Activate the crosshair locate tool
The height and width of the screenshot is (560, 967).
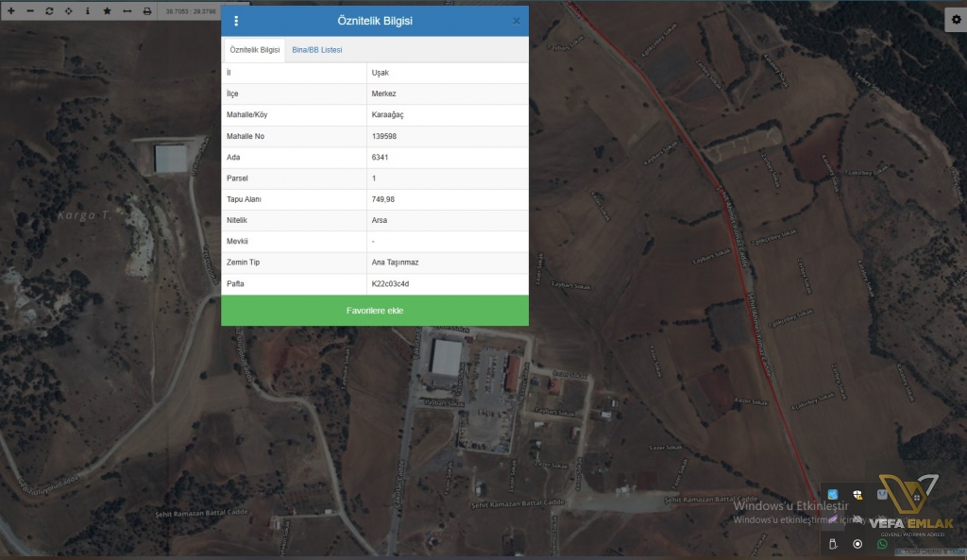click(x=68, y=10)
